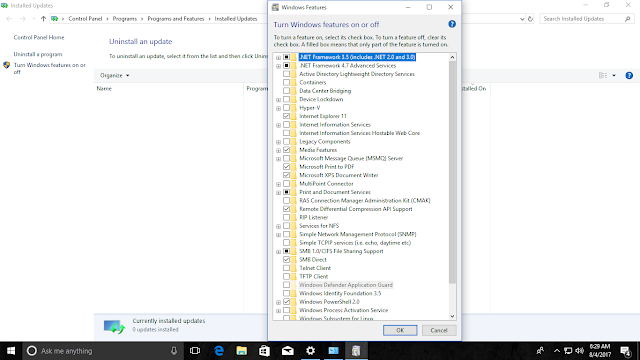Click the OK button

400,330
